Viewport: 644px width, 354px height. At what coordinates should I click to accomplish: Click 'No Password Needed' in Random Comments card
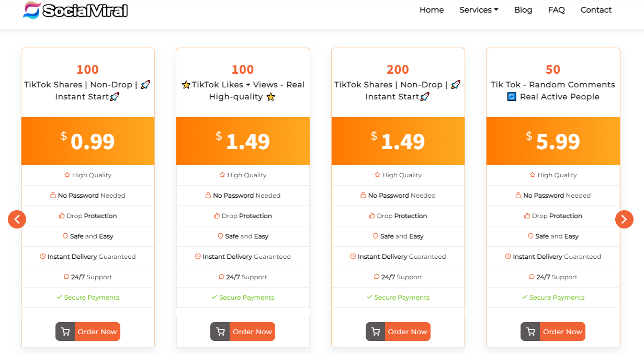tap(557, 196)
